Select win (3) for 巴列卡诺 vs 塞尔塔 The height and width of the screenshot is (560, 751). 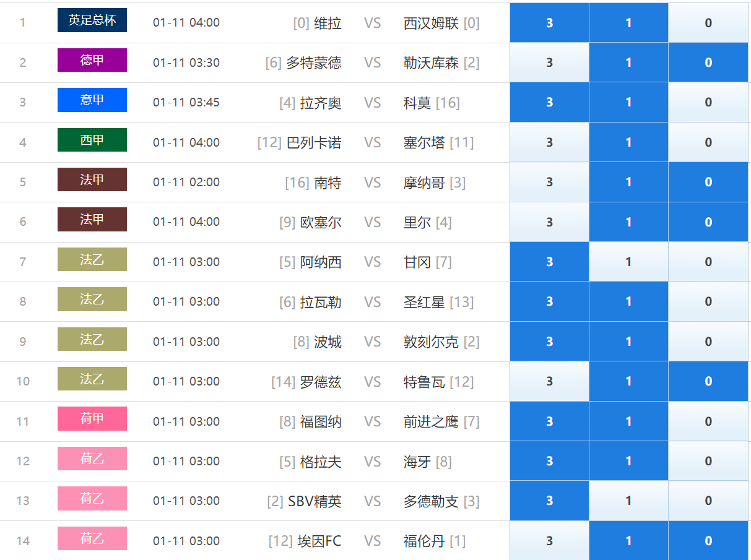[x=549, y=142]
